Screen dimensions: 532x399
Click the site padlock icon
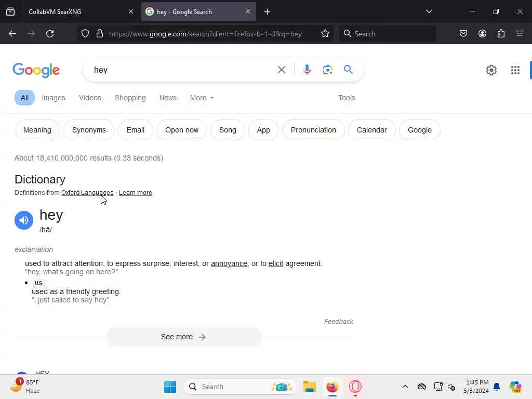click(99, 34)
